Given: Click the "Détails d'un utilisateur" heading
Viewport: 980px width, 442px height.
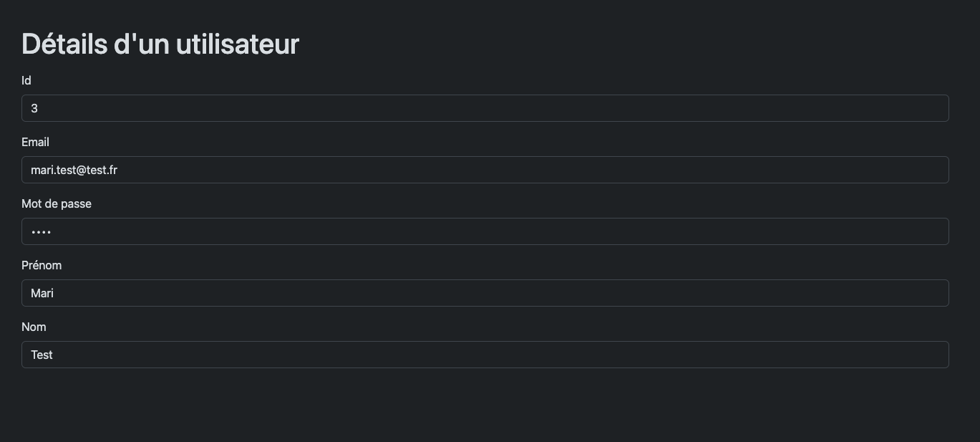Looking at the screenshot, I should point(160,44).
